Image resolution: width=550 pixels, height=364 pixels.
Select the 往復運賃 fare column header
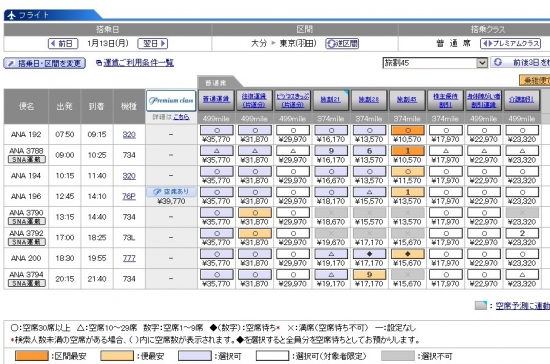click(x=255, y=100)
